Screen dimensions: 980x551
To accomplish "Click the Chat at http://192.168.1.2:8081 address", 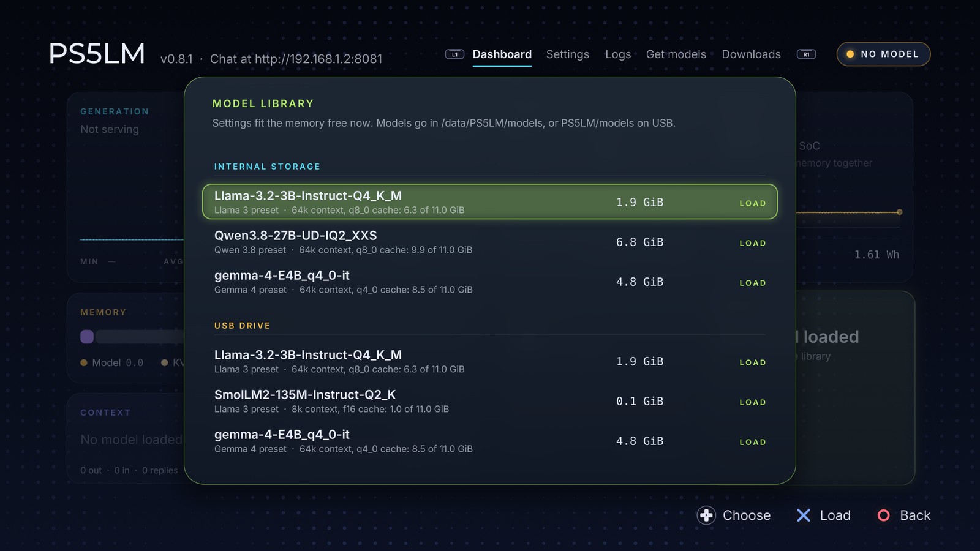I will point(296,59).
